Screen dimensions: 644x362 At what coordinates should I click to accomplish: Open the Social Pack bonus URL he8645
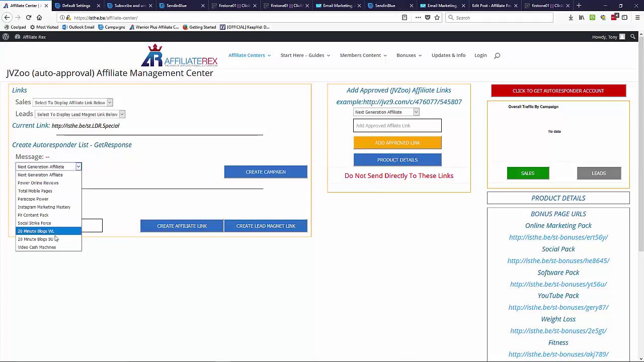(558, 261)
